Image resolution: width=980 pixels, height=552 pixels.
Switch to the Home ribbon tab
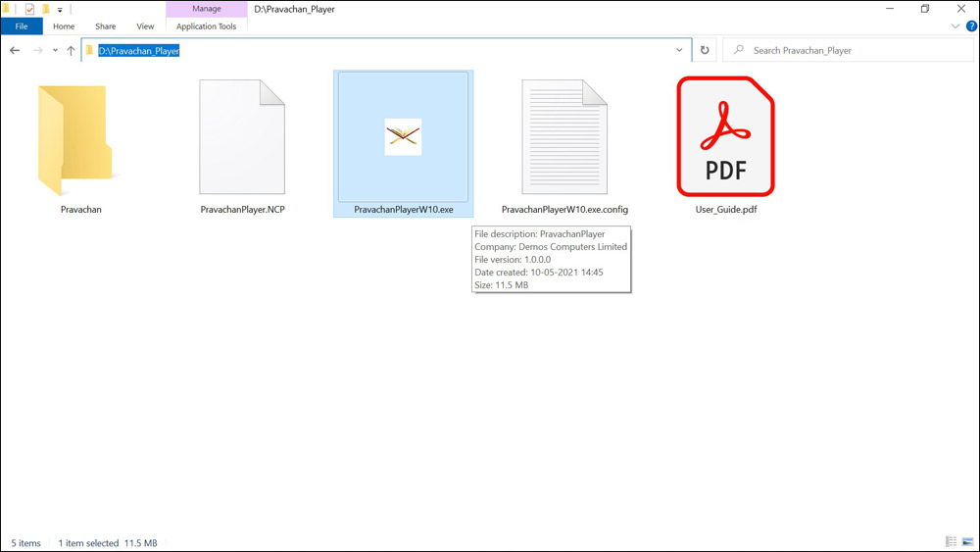point(64,26)
